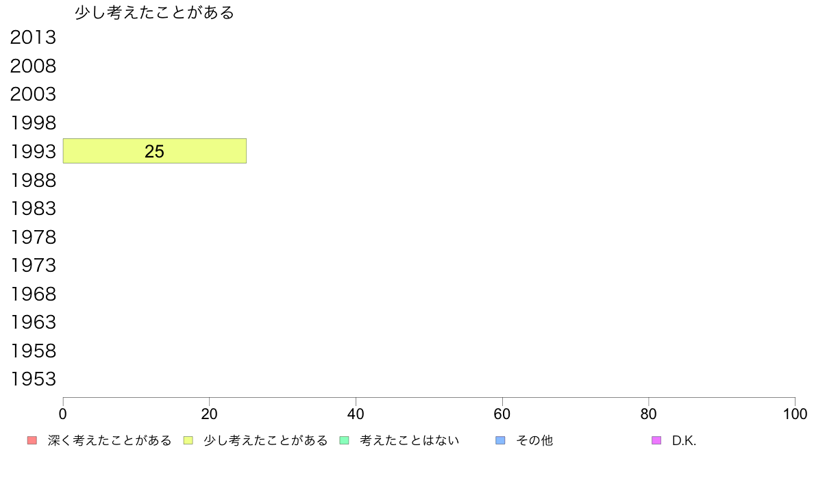
Task: Click the 1953 year label
Action: pos(33,379)
